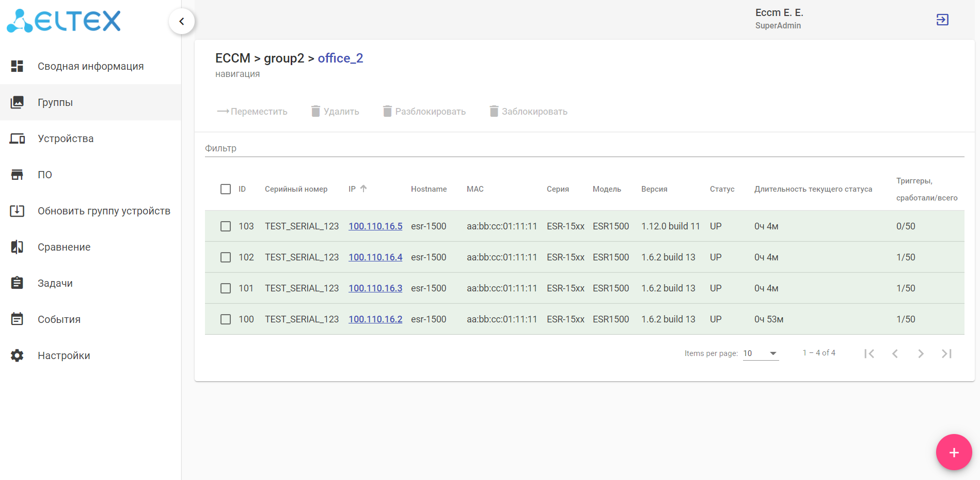Viewport: 980px width, 480px height.
Task: Open the Comparison icon in sidebar
Action: click(x=17, y=247)
